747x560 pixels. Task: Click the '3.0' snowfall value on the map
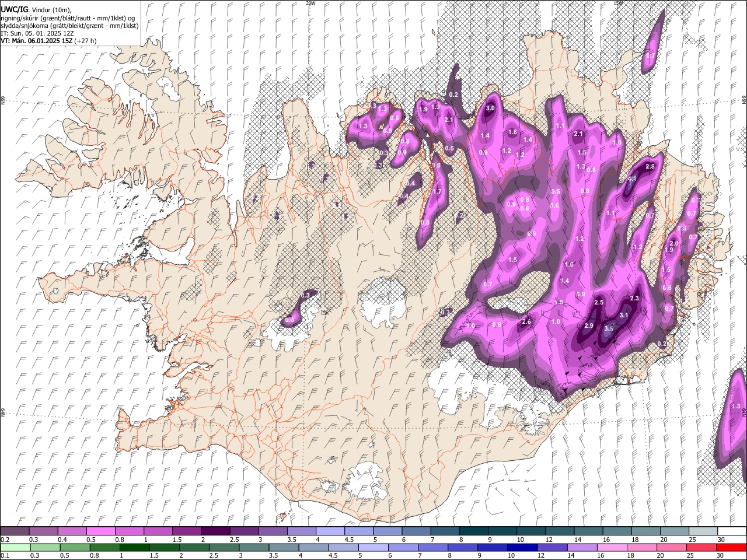click(x=490, y=108)
